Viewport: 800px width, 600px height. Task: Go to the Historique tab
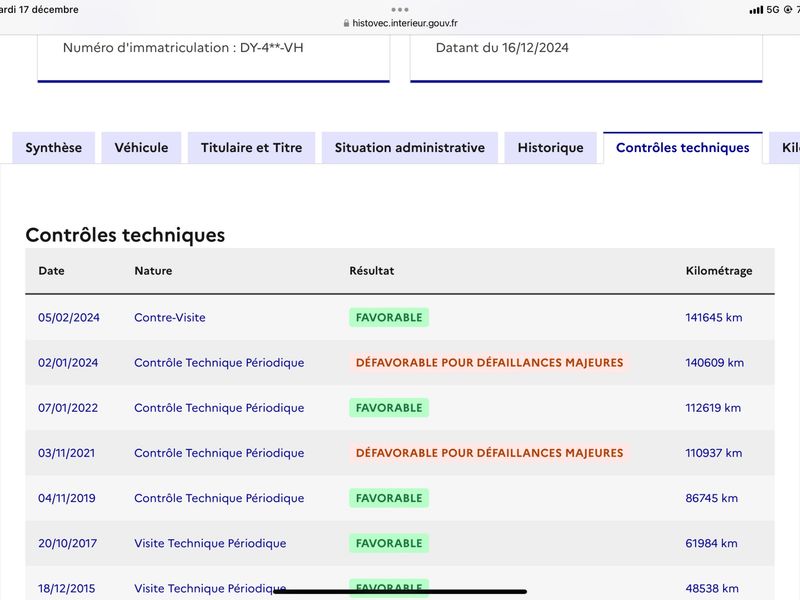coord(551,148)
